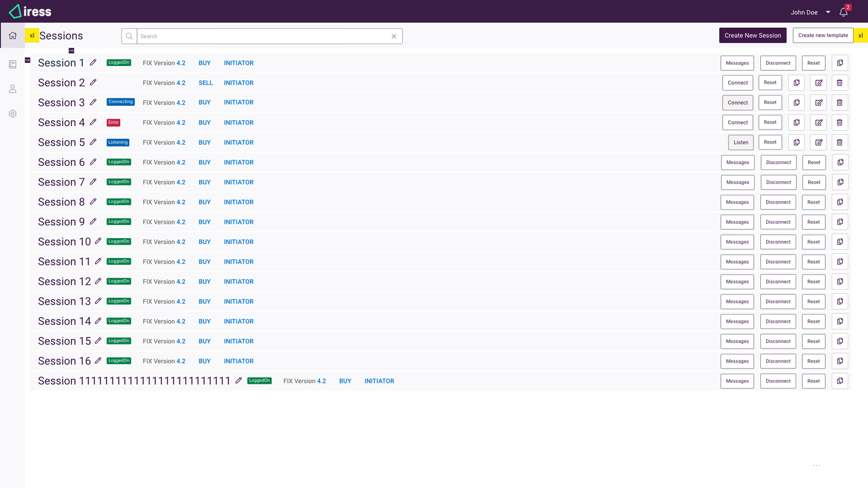Open the document page icon in the sidebar
Screen dimensions: 868x488
[x=13, y=64]
